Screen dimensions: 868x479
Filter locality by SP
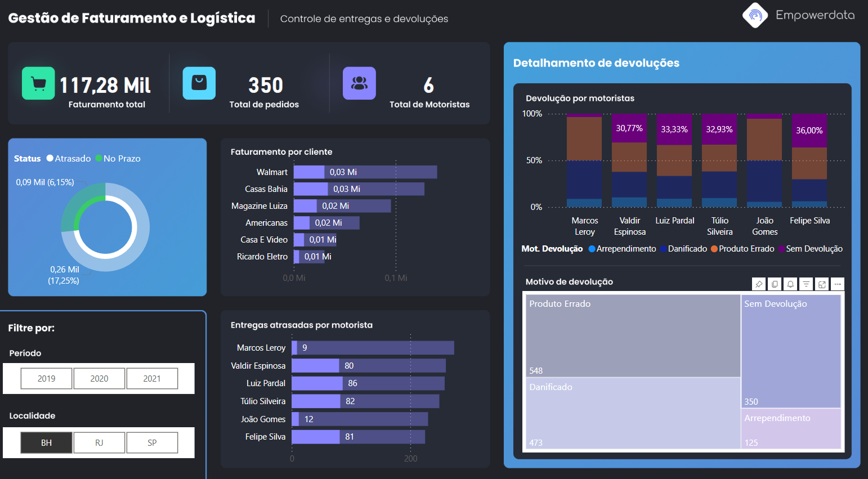coord(152,443)
